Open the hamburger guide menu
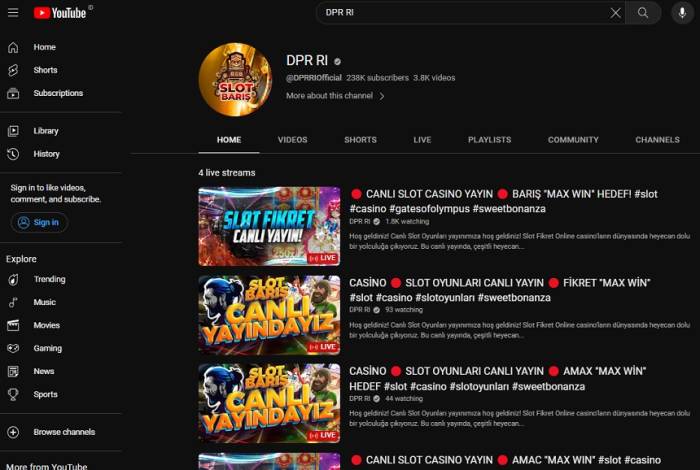Viewport: 700px width, 470px height. point(13,12)
